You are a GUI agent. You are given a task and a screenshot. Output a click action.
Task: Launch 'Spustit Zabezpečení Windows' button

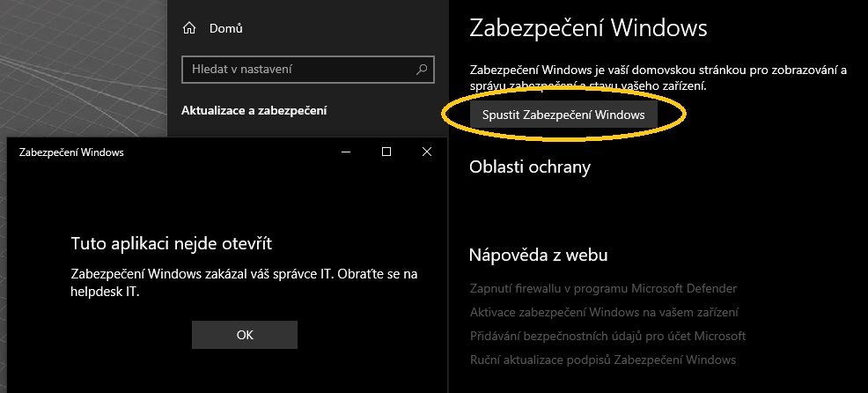click(563, 115)
